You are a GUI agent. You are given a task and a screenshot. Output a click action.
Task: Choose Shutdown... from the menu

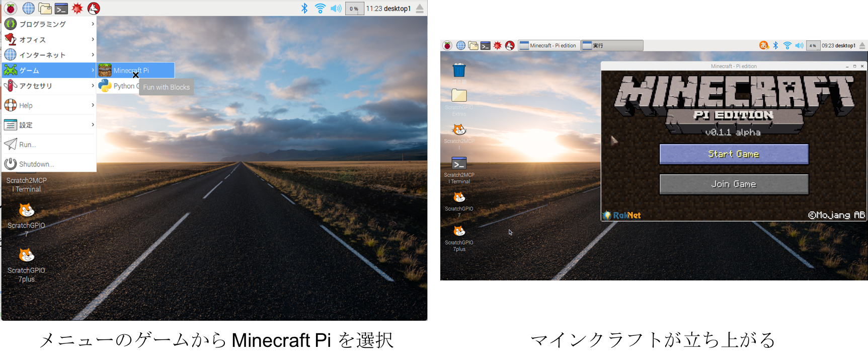click(49, 164)
